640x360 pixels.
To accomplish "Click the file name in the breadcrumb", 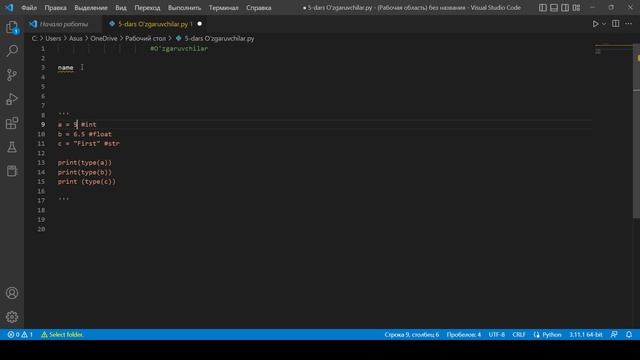I will (x=219, y=38).
